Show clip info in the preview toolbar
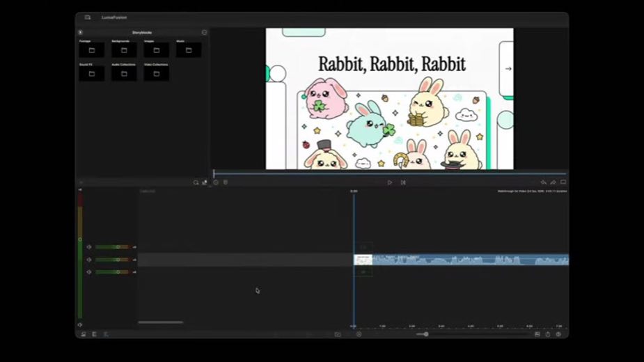 click(x=216, y=182)
